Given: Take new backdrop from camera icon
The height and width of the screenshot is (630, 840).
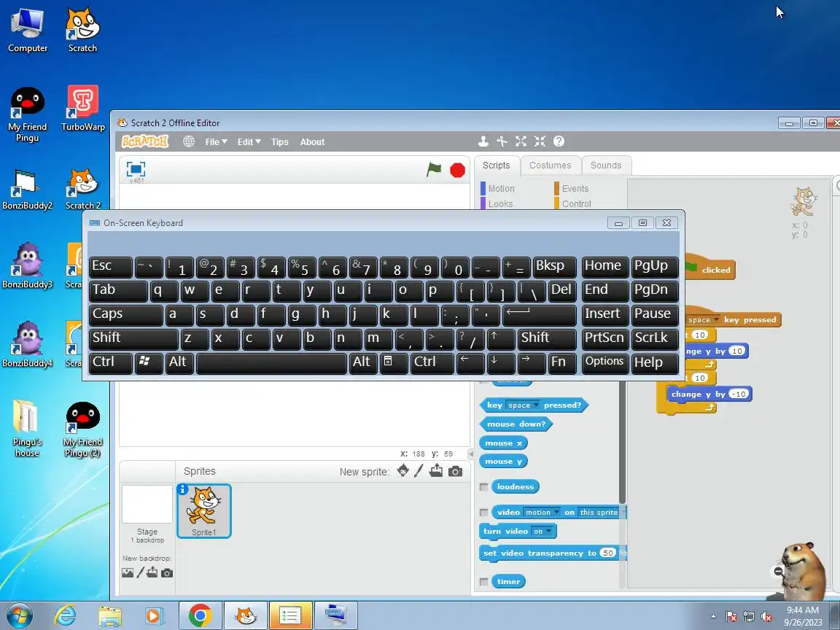Looking at the screenshot, I should pyautogui.click(x=167, y=573).
